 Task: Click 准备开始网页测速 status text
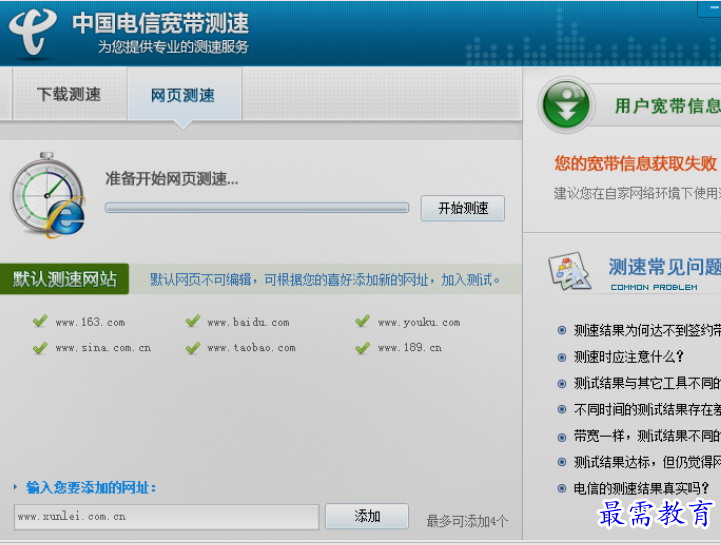(172, 178)
